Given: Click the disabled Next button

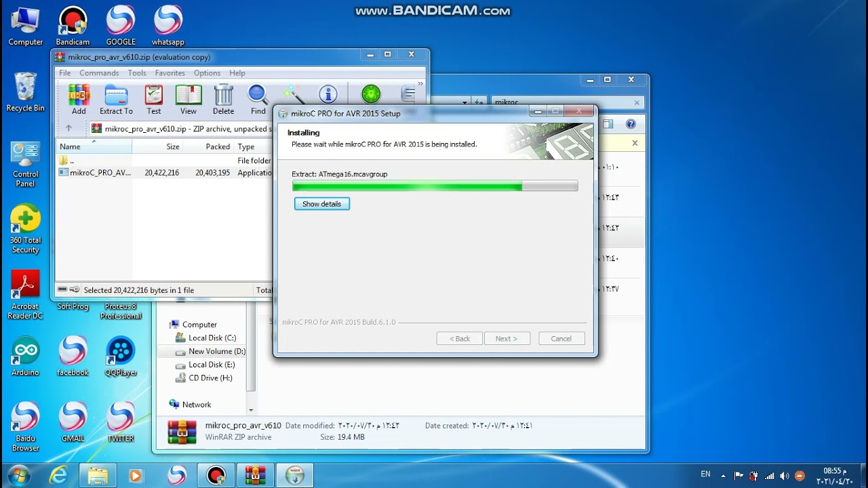Looking at the screenshot, I should tap(507, 339).
